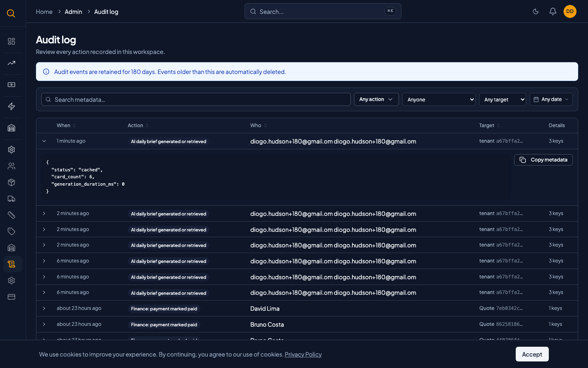
Task: Open the dashboard grid icon in sidebar
Action: (11, 41)
